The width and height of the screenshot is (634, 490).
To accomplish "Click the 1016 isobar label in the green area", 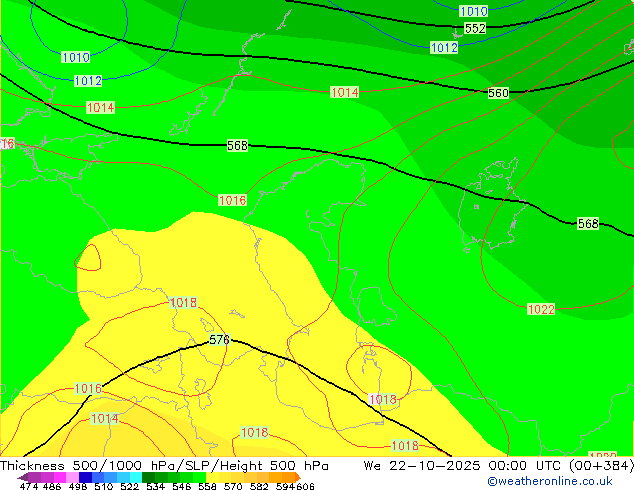I will click(x=232, y=200).
